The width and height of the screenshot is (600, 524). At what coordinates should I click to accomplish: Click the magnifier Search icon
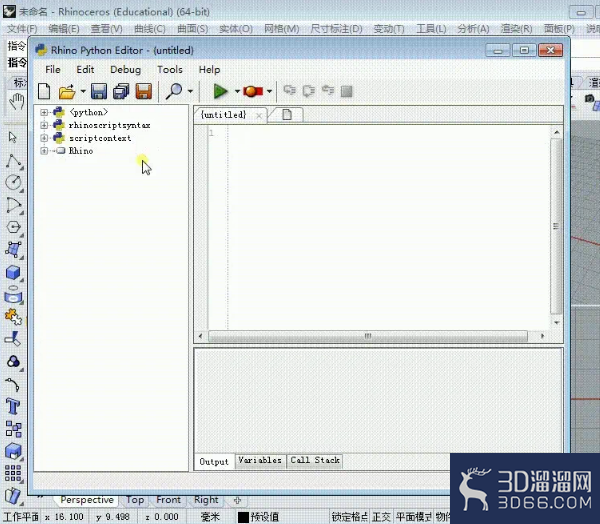coord(173,91)
